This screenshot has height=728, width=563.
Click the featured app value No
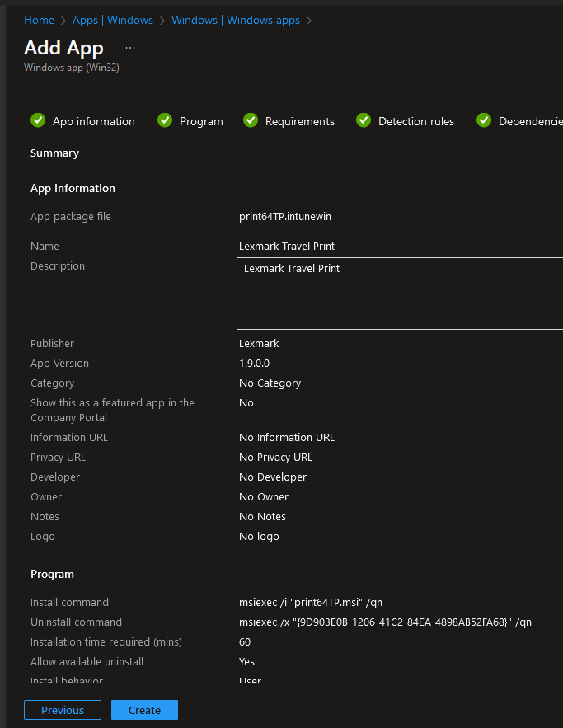click(x=246, y=403)
